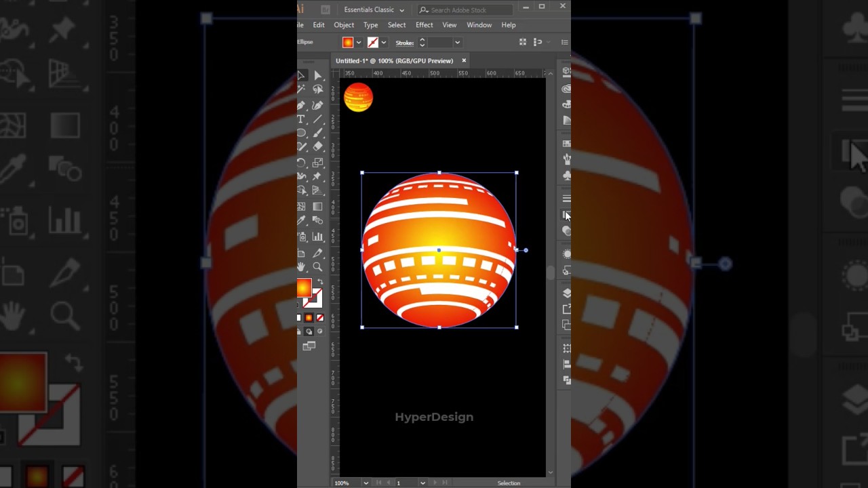Select the Column Graph tool

click(x=317, y=237)
